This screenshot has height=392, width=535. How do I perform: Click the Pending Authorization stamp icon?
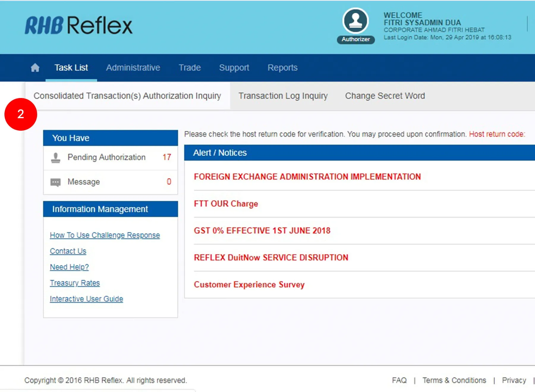click(x=56, y=157)
